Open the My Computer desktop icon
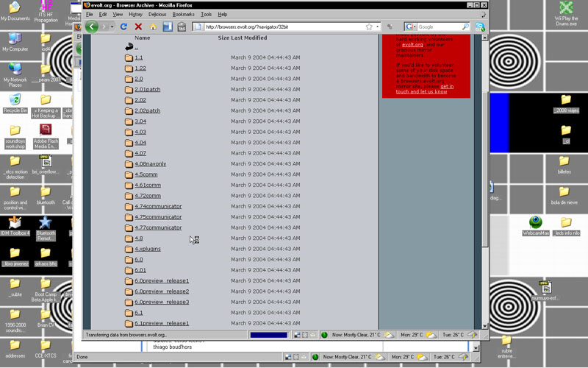This screenshot has height=368, width=588. pyautogui.click(x=15, y=39)
